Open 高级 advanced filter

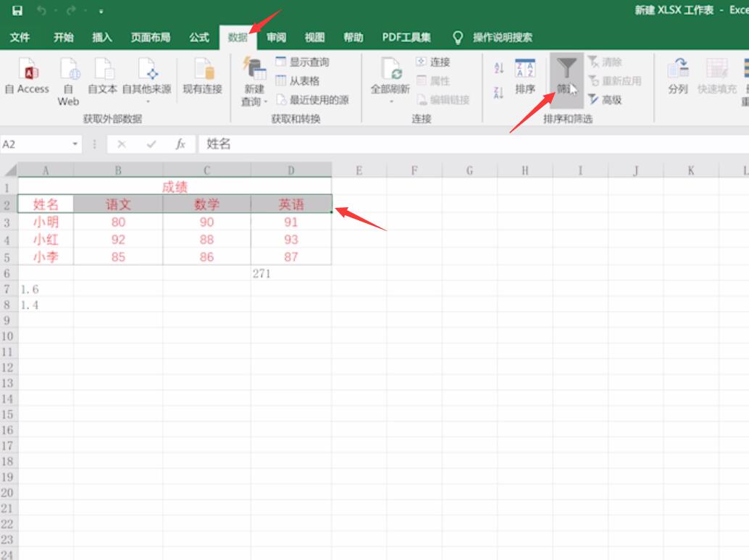[605, 99]
